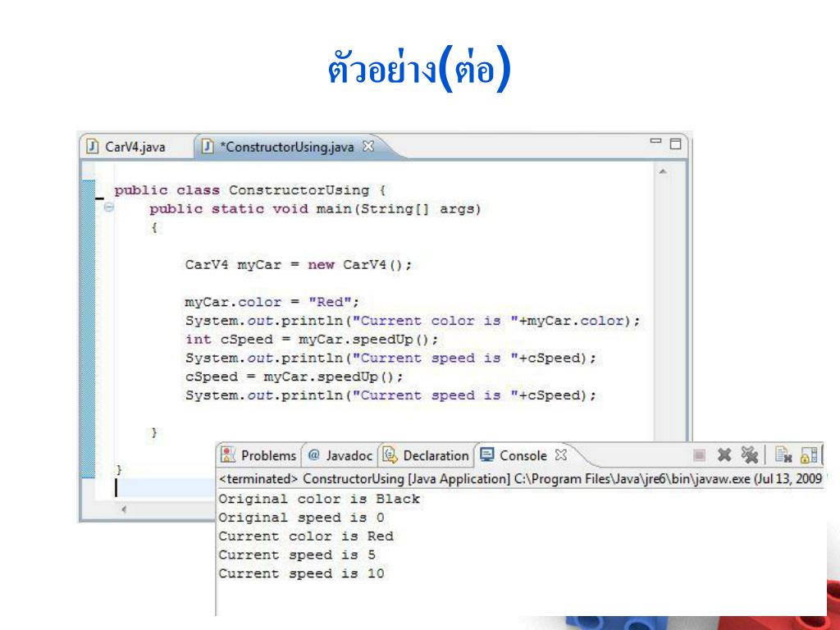Click the console terminated launch description

click(521, 478)
